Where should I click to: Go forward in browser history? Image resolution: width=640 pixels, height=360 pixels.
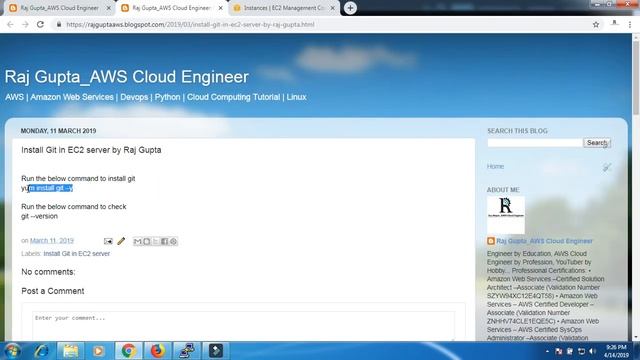coord(25,24)
